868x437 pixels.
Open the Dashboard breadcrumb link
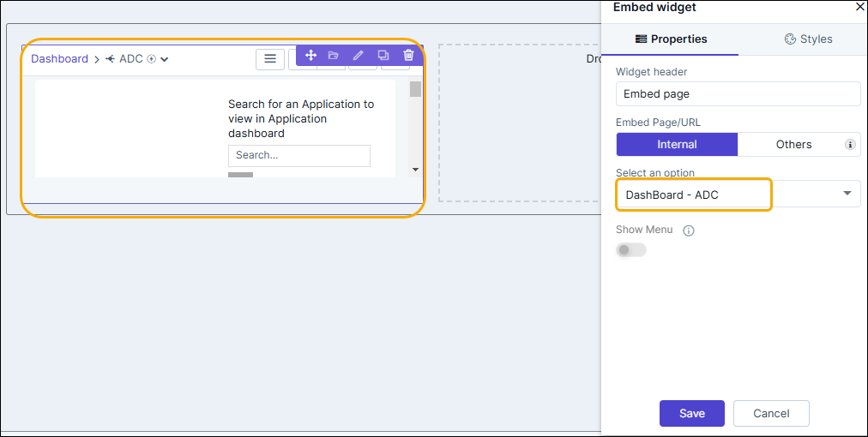tap(59, 58)
